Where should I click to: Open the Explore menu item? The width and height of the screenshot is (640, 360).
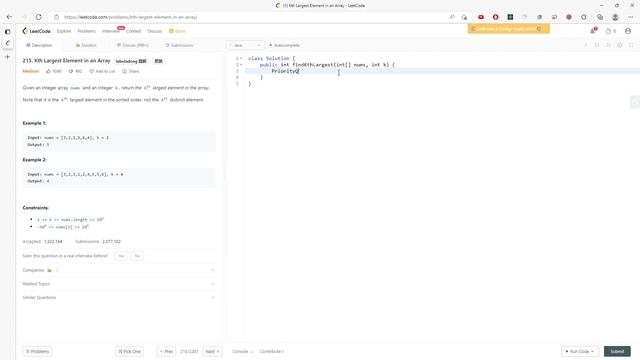click(x=64, y=31)
